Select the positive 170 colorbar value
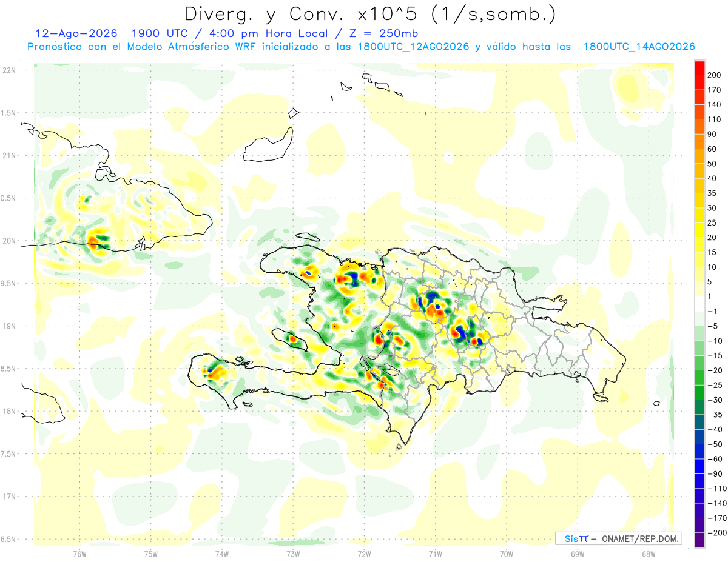Viewport: 728px width, 562px height. coord(715,90)
